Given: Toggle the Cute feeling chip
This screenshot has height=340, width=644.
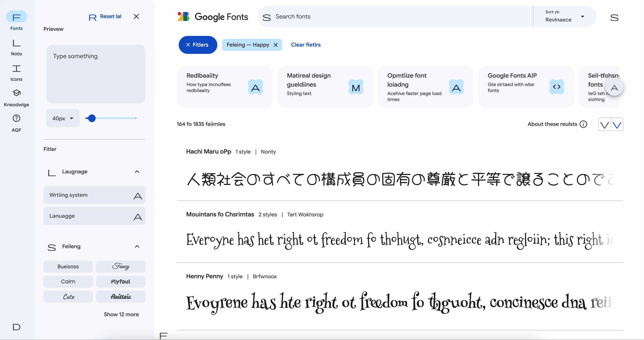Looking at the screenshot, I should (68, 297).
